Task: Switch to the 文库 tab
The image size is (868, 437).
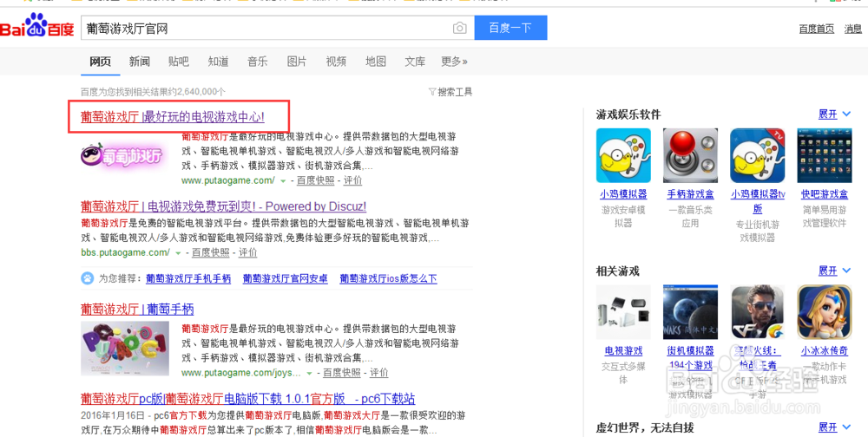Action: coord(415,62)
